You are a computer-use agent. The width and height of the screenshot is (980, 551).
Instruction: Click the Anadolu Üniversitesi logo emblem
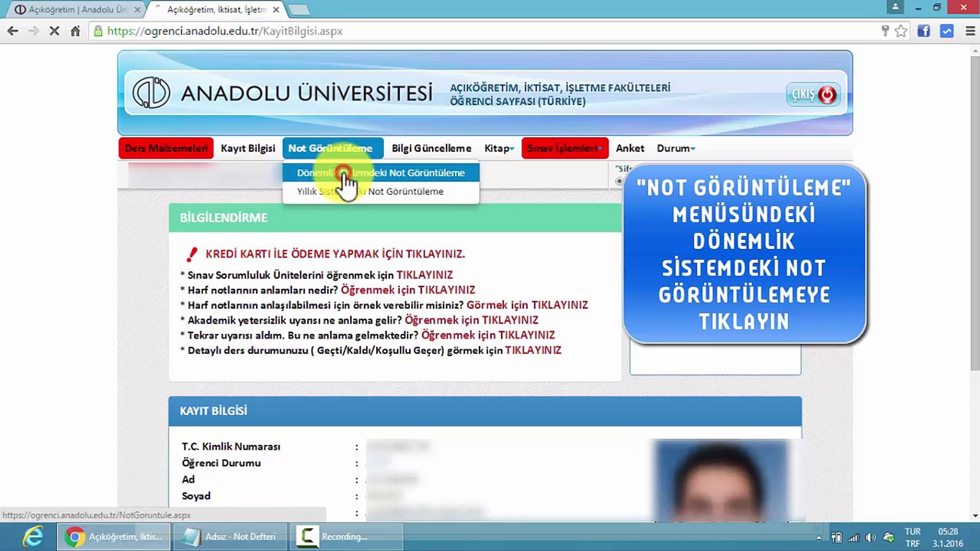click(151, 93)
